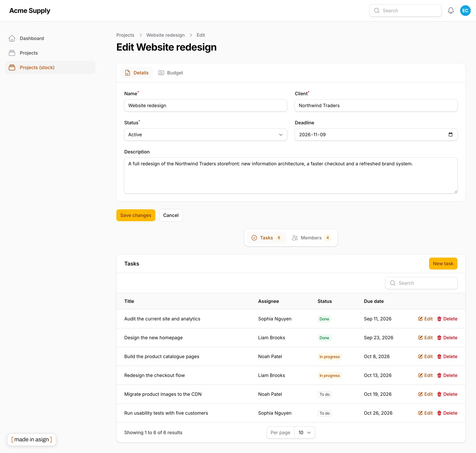
Task: Delete the Audit the current site task
Action: 447,319
